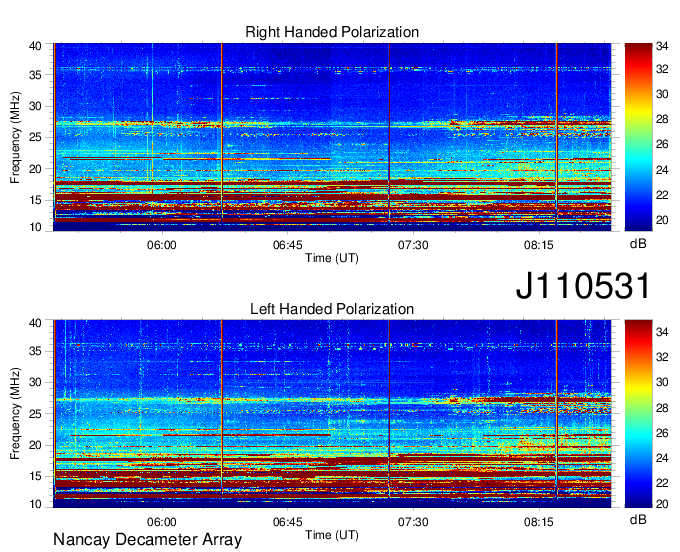Screen dimensions: 680x552
Task: Click the 30 dB label on the bottom color bar
Action: click(662, 382)
